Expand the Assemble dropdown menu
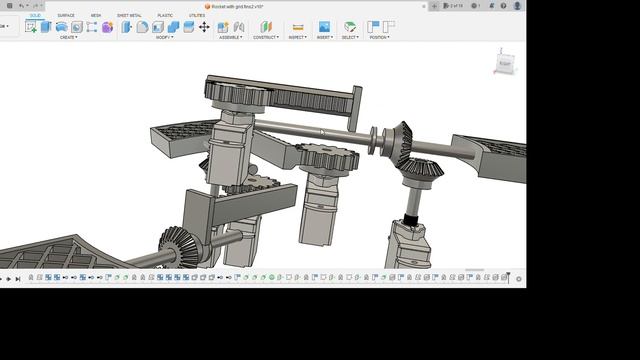The height and width of the screenshot is (360, 640). click(231, 37)
